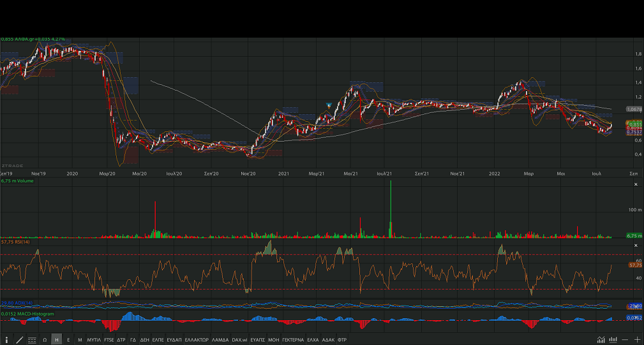Open the data table grid icon
644x345 pixels.
[32, 340]
